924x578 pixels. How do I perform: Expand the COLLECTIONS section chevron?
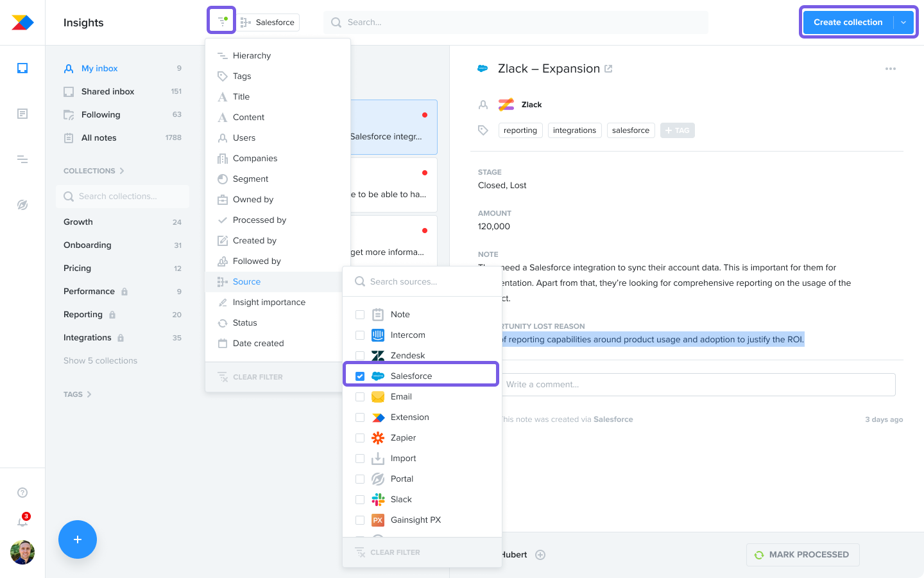coord(122,171)
